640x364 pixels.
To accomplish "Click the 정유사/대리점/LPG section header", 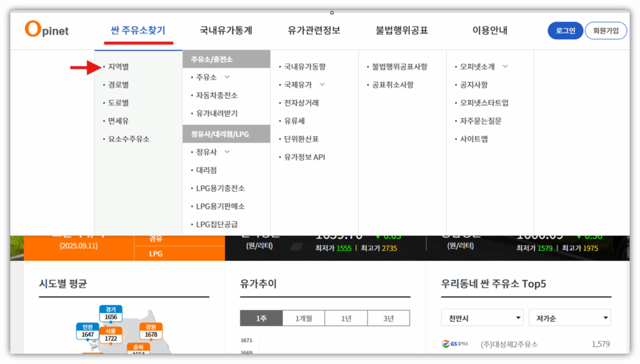I will 226,134.
